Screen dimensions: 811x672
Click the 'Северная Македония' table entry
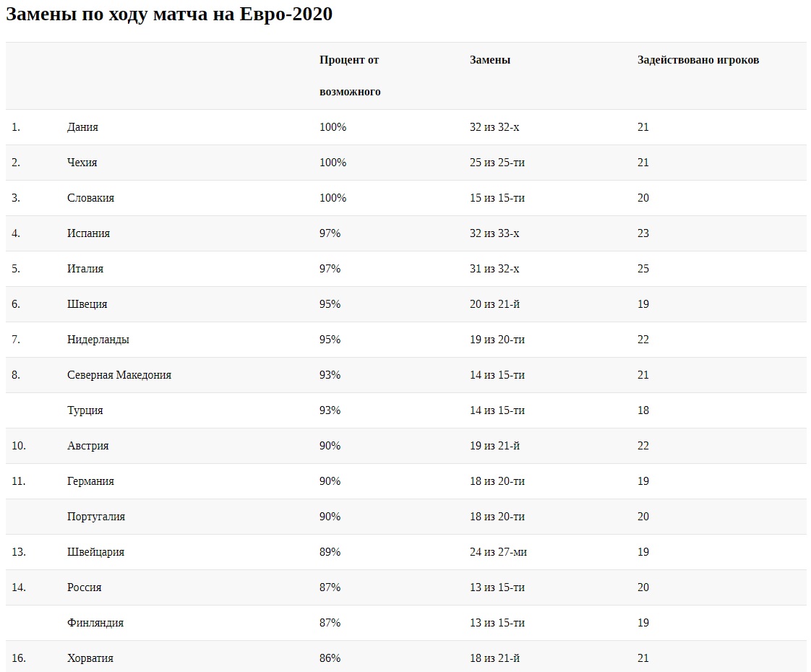(x=119, y=375)
